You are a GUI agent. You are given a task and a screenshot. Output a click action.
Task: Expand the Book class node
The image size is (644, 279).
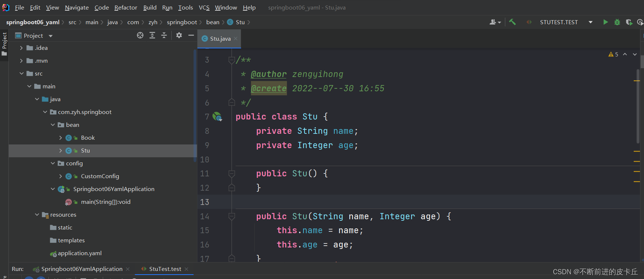(x=61, y=138)
